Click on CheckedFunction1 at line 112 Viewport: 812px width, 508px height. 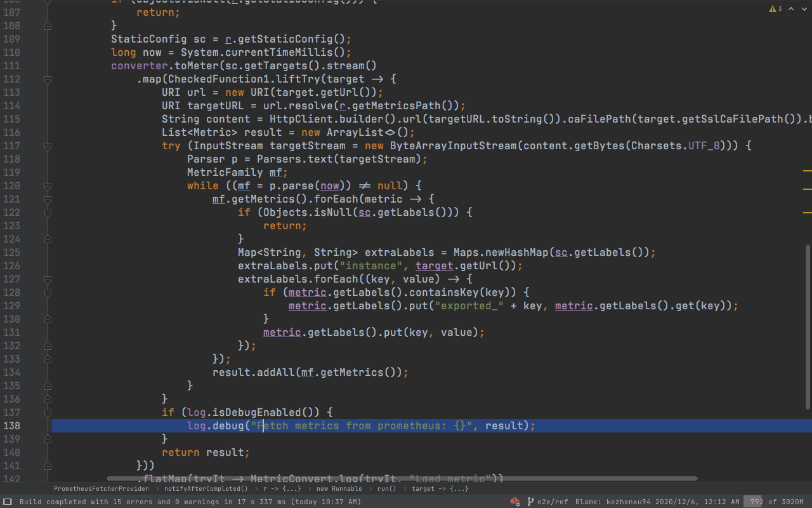point(216,79)
